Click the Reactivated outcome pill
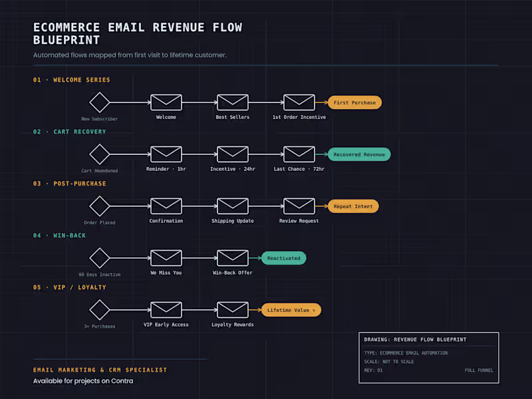The width and height of the screenshot is (532, 399). (284, 258)
